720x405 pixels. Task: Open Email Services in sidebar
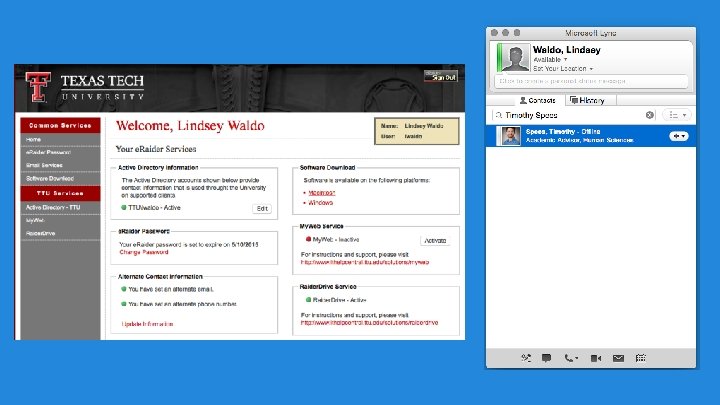click(x=44, y=165)
